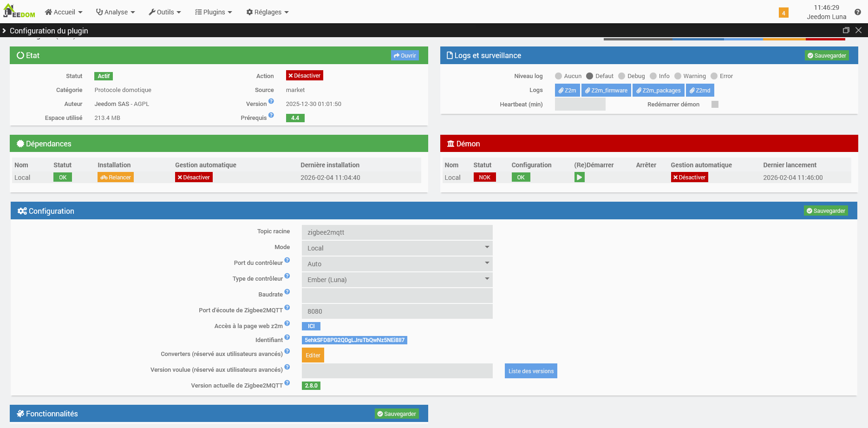Click the Démon panel building icon
The width and height of the screenshot is (868, 428).
pyautogui.click(x=450, y=144)
